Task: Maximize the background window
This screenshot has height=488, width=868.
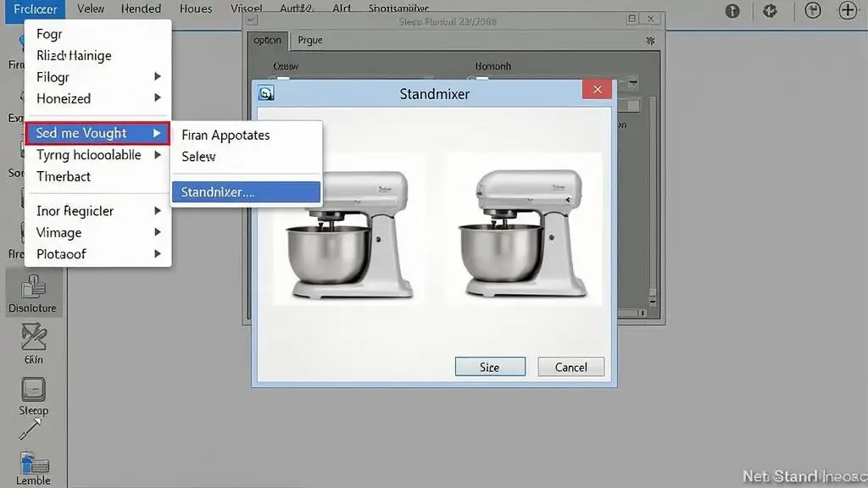Action: coord(632,19)
